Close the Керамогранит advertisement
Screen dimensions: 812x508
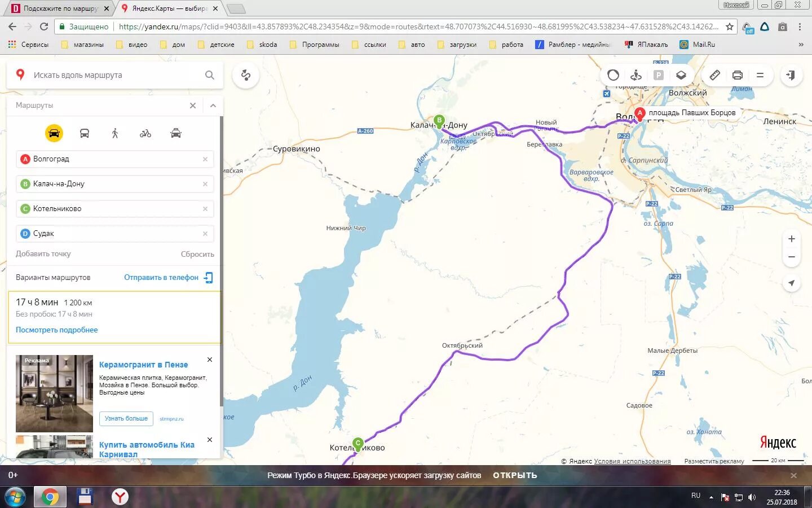210,360
